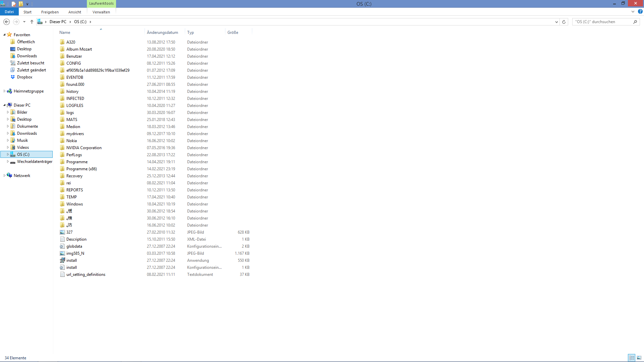The height and width of the screenshot is (362, 644).
Task: Open Explorer help question mark icon
Action: click(640, 12)
